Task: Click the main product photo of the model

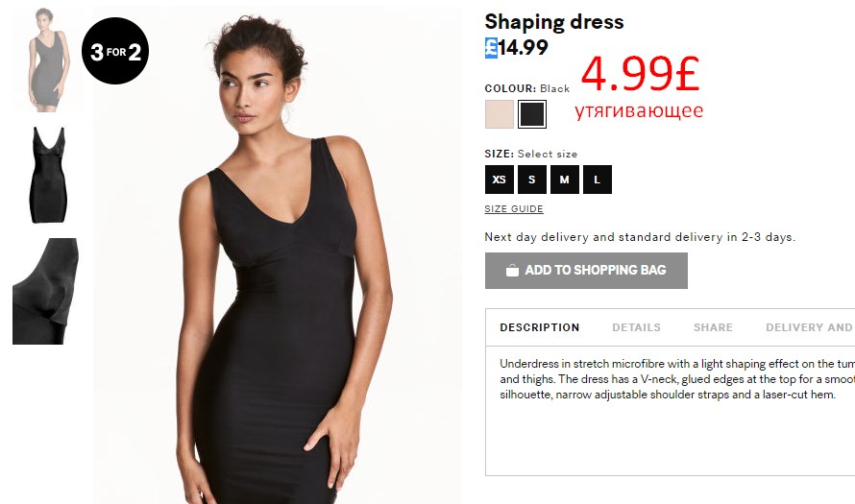Action: [277, 255]
